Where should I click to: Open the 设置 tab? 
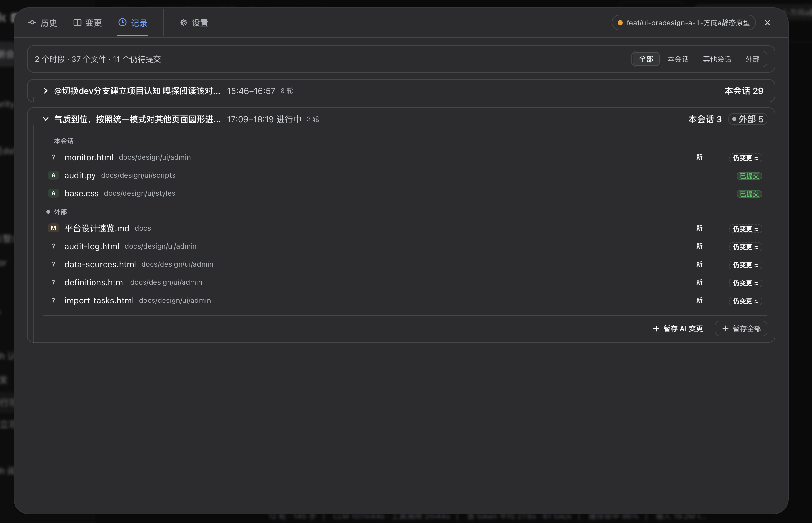coord(194,23)
